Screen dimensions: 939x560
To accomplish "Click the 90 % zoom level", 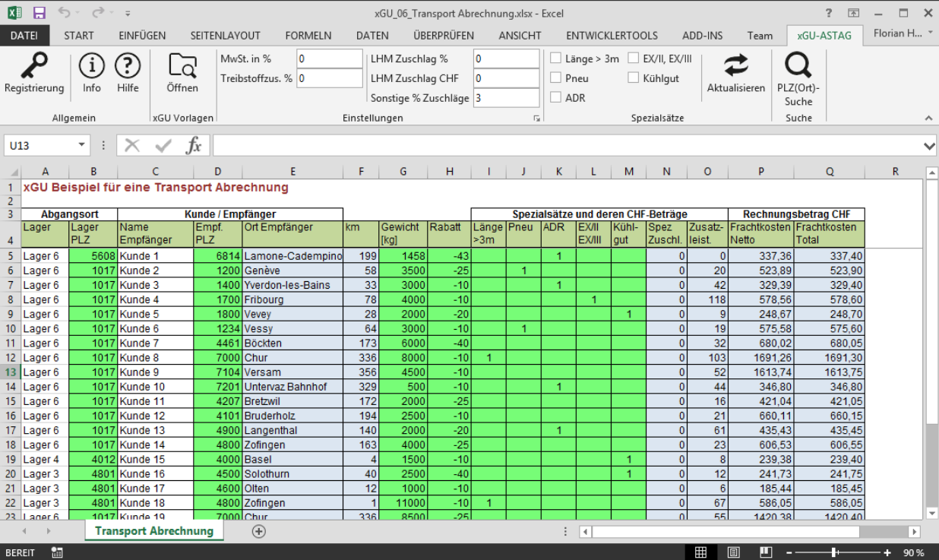I will click(913, 552).
